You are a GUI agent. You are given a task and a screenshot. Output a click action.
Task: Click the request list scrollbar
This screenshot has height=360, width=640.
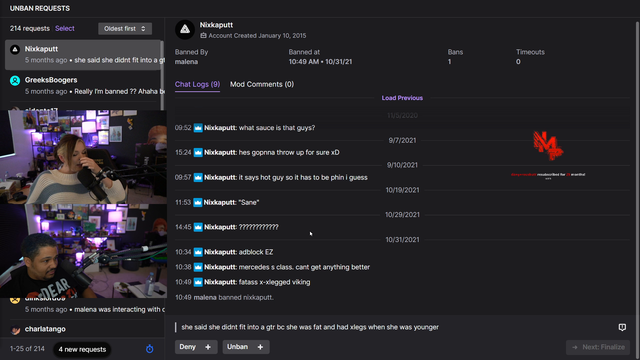pyautogui.click(x=162, y=76)
